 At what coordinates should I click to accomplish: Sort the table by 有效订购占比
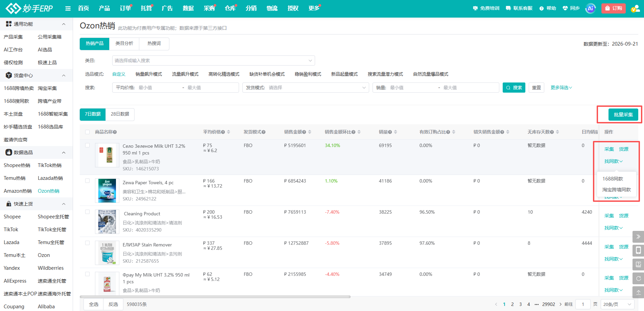point(454,132)
